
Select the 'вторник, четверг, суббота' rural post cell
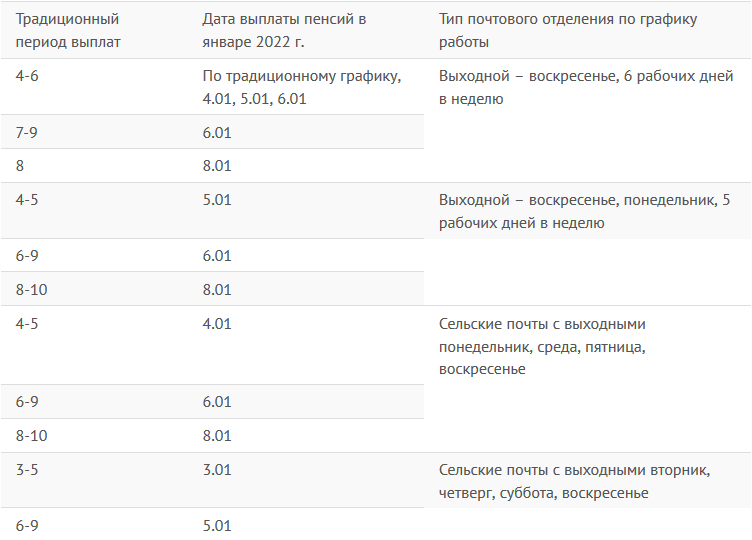(574, 481)
